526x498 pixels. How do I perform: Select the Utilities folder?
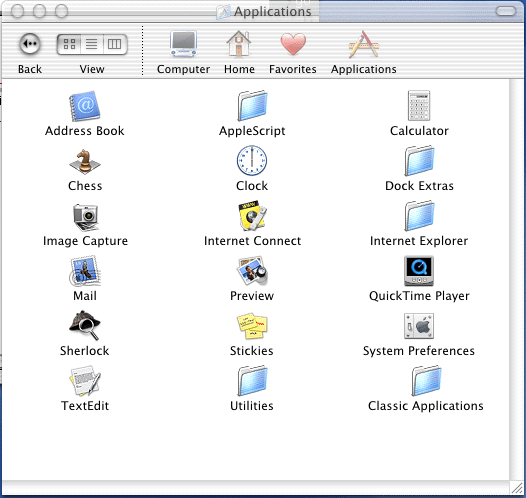(252, 381)
